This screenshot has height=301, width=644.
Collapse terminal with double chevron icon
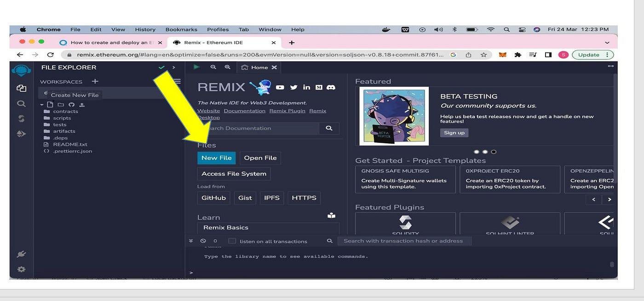point(191,241)
